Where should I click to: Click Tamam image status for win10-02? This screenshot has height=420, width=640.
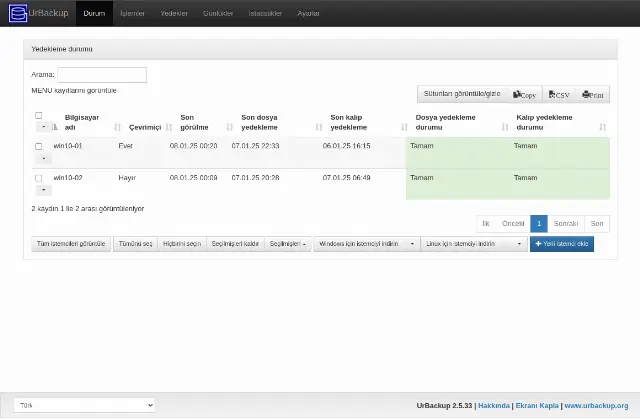click(525, 178)
